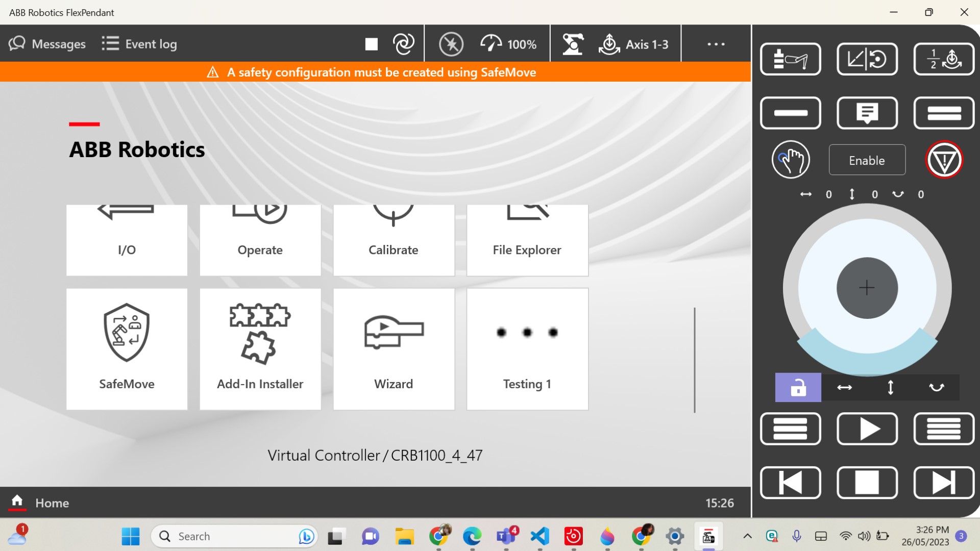Image resolution: width=980 pixels, height=551 pixels.
Task: Click the Home button in bottom bar
Action: (39, 503)
